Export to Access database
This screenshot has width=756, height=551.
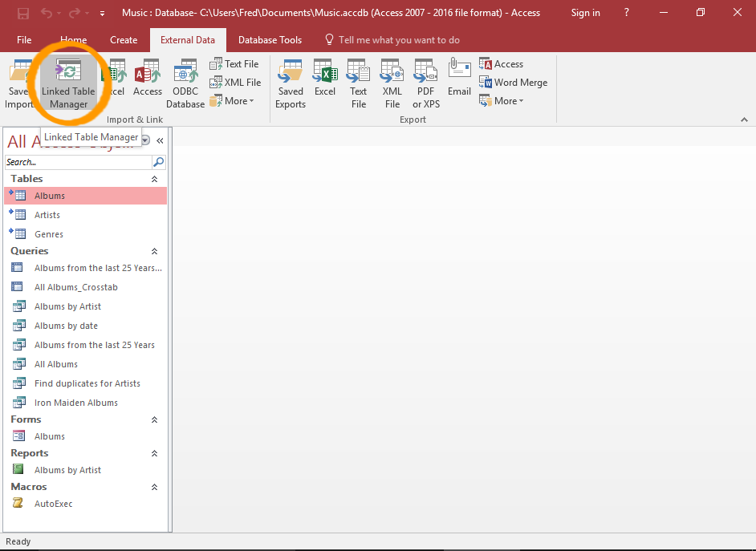click(501, 64)
